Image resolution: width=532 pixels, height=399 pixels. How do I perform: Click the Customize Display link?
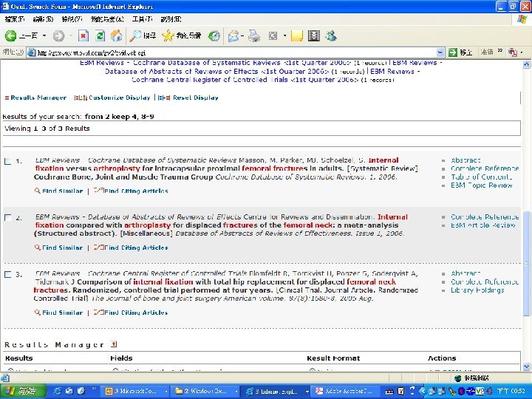120,98
